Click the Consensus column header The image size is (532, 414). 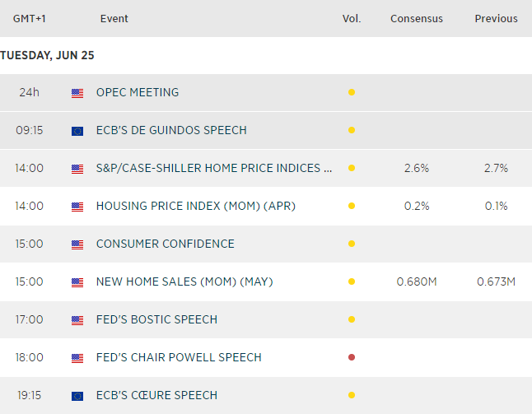coord(416,18)
